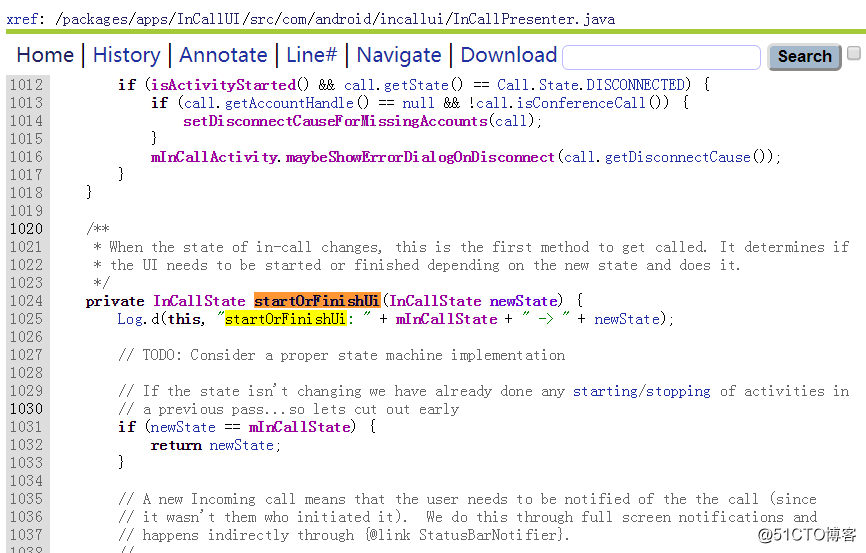Open 'apps' in the xref path
The height and width of the screenshot is (553, 866).
pos(151,19)
